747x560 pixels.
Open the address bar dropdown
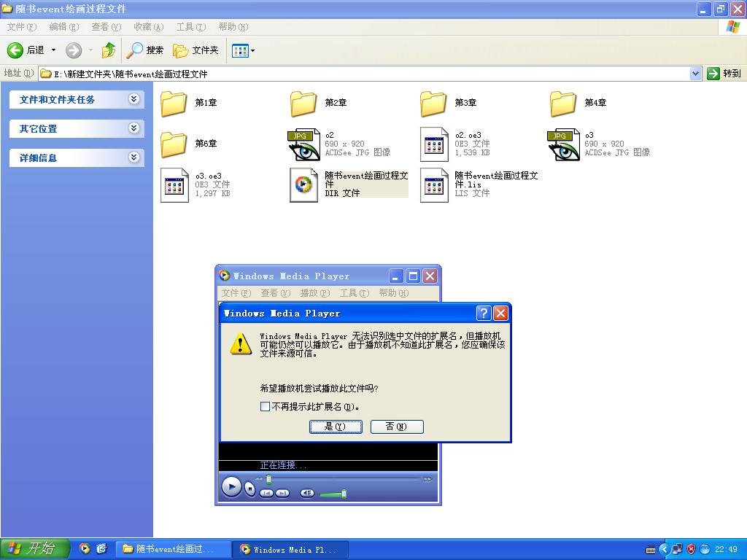pyautogui.click(x=695, y=74)
